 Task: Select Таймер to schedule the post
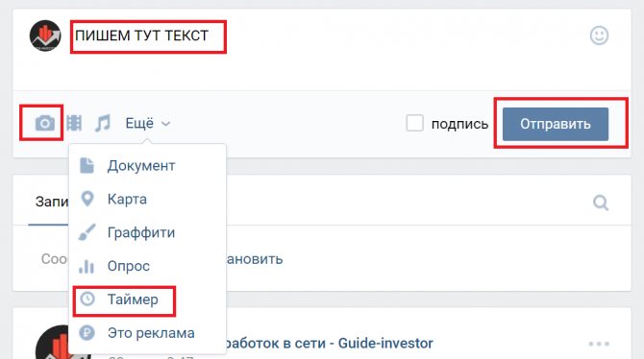133,299
